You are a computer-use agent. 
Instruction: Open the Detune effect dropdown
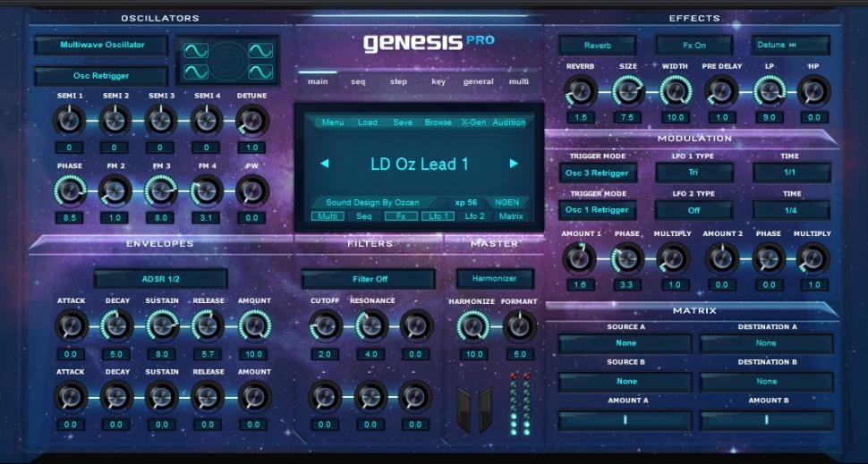coord(790,46)
